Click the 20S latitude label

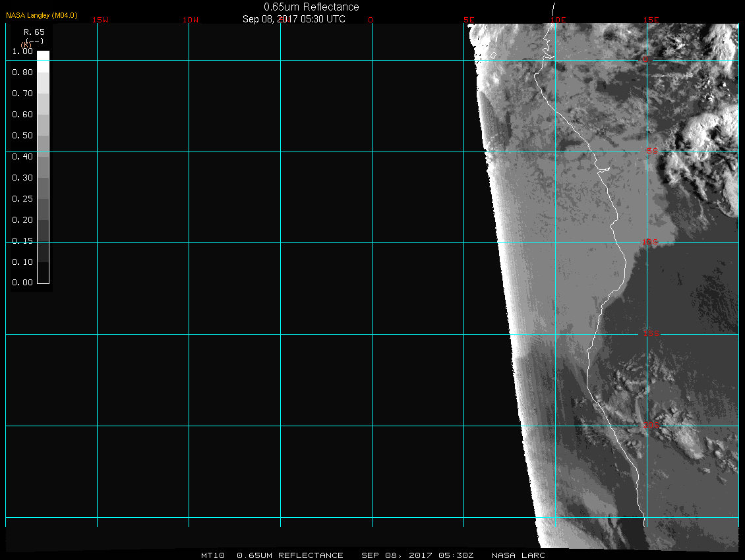pos(651,425)
